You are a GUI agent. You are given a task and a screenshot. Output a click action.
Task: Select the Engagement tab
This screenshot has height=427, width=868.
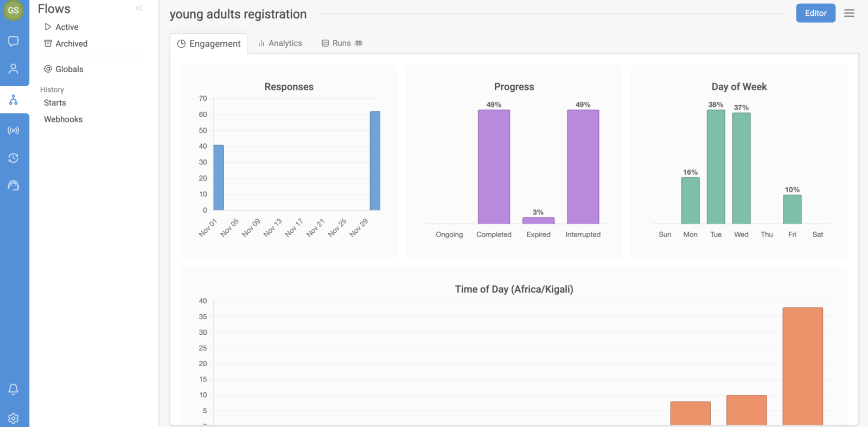click(x=209, y=43)
